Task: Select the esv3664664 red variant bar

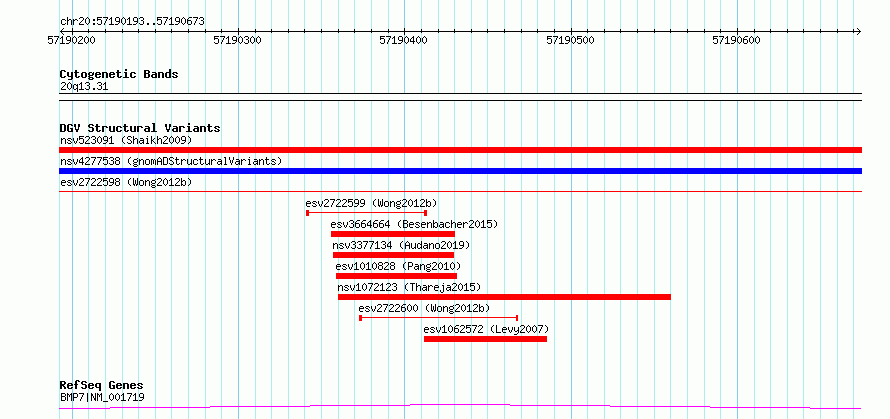Action: 393,234
